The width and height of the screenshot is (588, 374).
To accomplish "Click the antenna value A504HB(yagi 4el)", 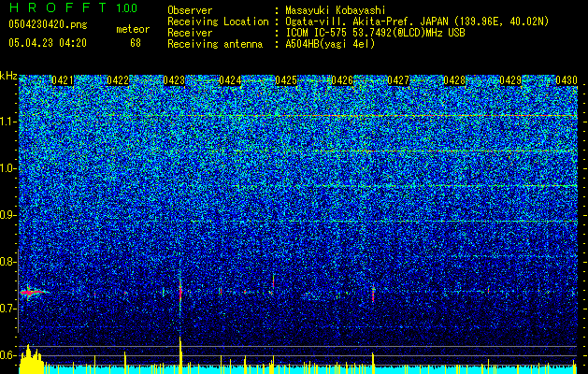I will (330, 44).
